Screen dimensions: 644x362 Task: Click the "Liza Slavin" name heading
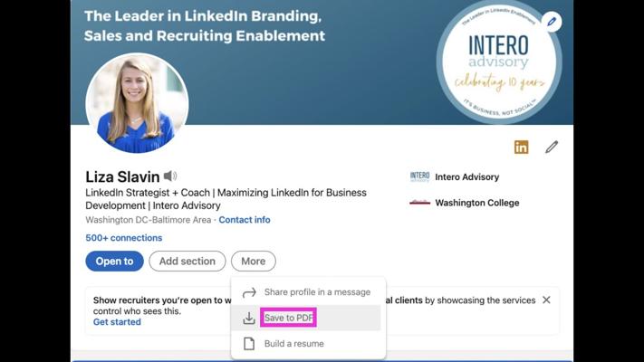122,176
